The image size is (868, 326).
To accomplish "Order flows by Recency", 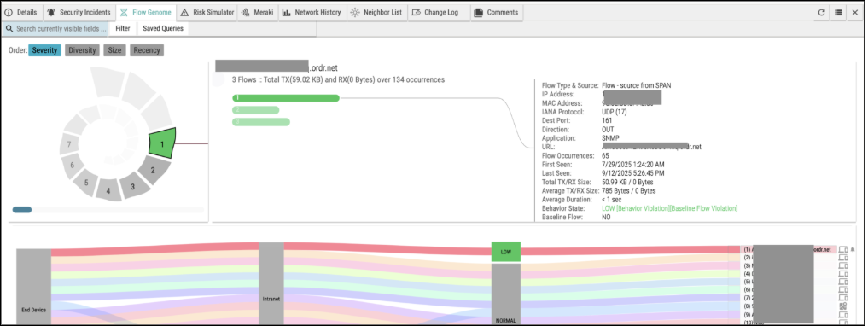I will coord(147,50).
